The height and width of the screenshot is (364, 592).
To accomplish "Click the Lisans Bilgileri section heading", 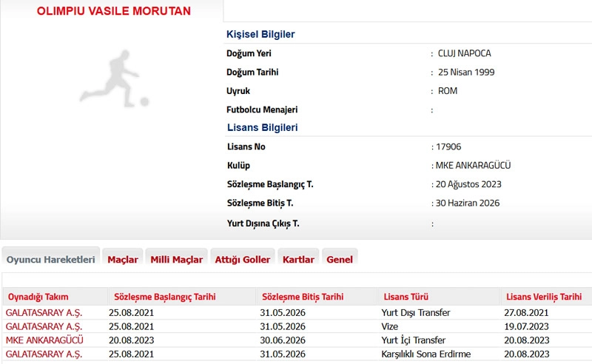I will coord(262,127).
